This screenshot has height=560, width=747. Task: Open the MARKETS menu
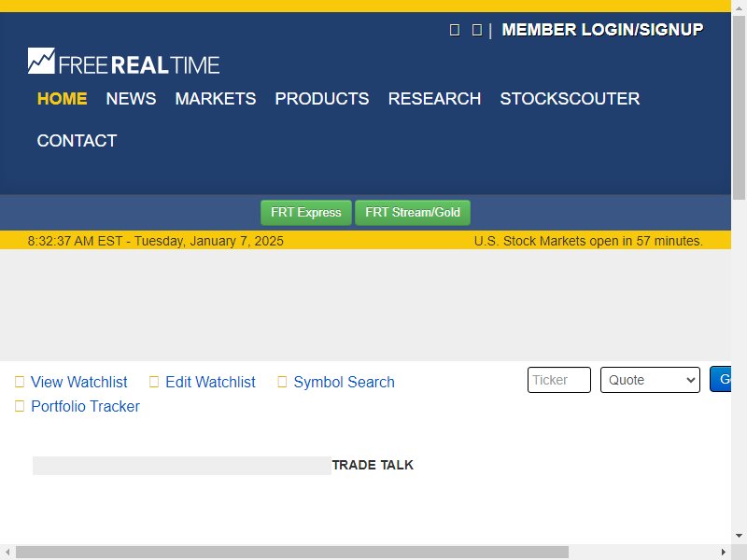click(216, 99)
